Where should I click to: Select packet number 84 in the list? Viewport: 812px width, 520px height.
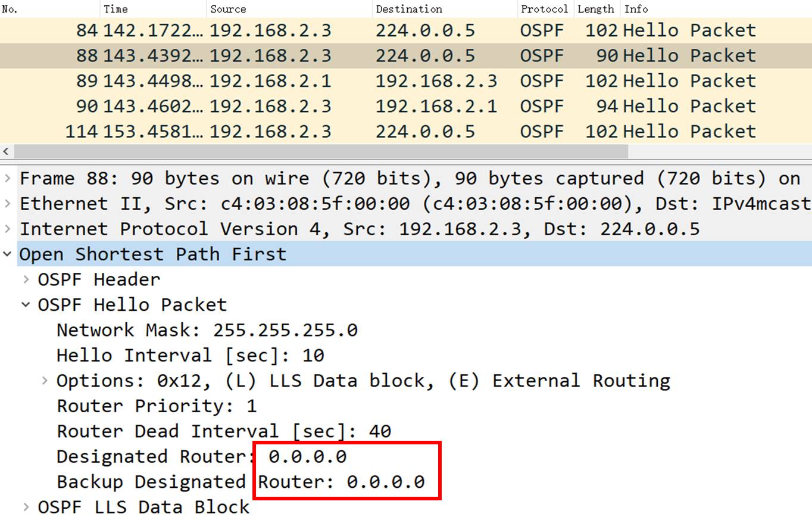click(357, 30)
